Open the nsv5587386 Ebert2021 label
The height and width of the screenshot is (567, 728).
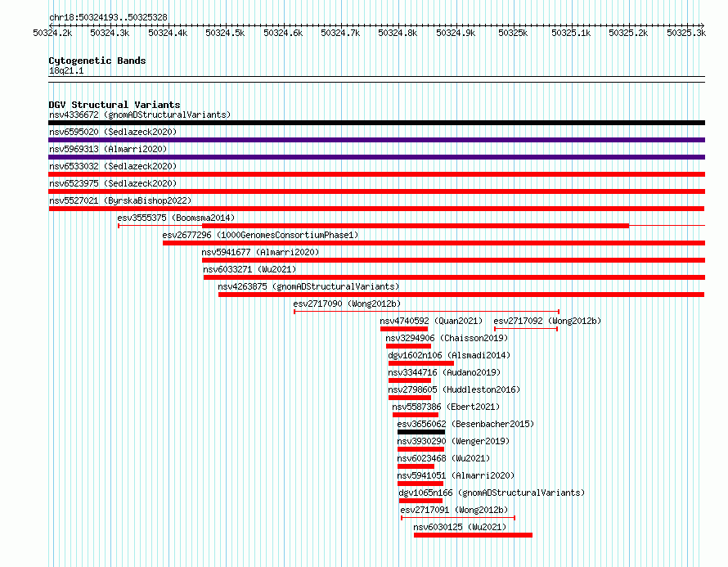coord(446,407)
